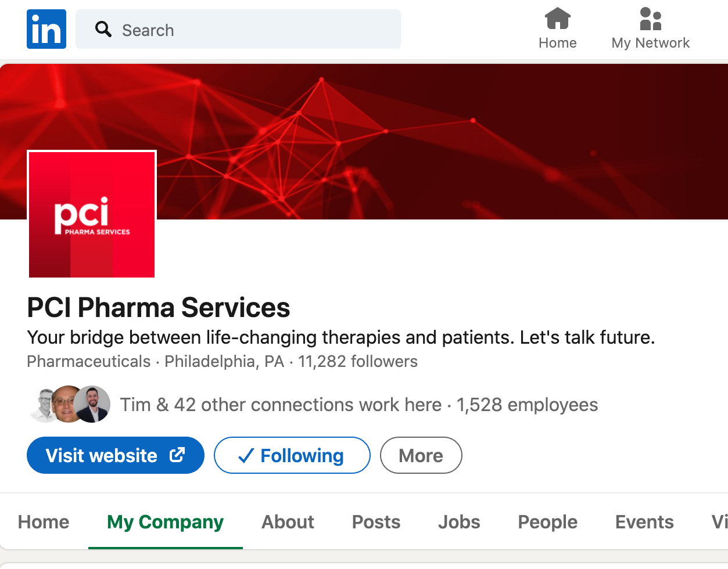This screenshot has height=569, width=728.
Task: Open the 1,528 employees link
Action: coord(527,405)
